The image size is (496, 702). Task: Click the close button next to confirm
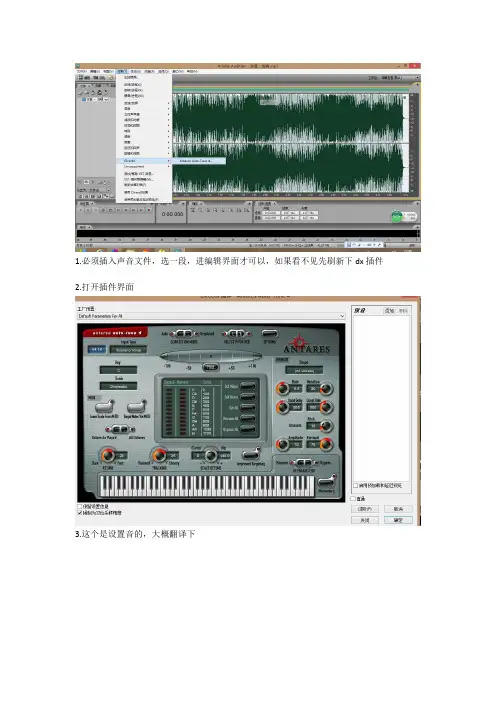coord(365,520)
